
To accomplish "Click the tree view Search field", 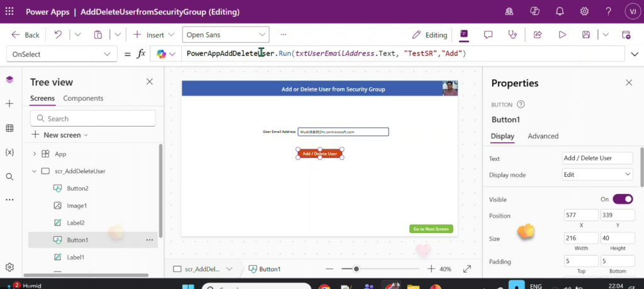I will [x=93, y=118].
